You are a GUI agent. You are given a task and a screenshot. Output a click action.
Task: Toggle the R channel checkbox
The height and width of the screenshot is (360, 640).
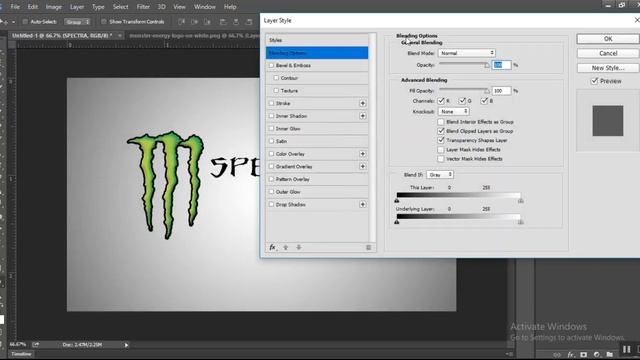point(441,101)
